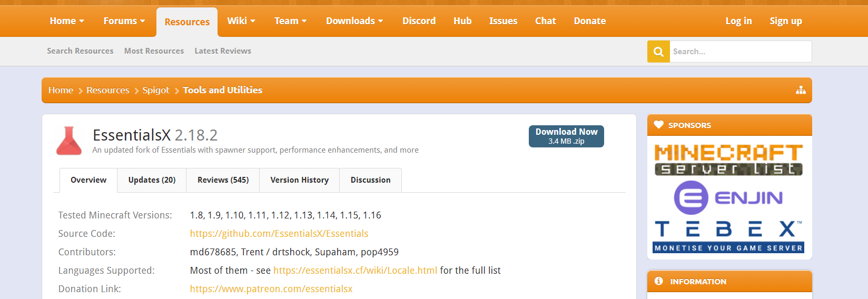Click the resource description tagline
868x299 pixels.
pyautogui.click(x=255, y=150)
